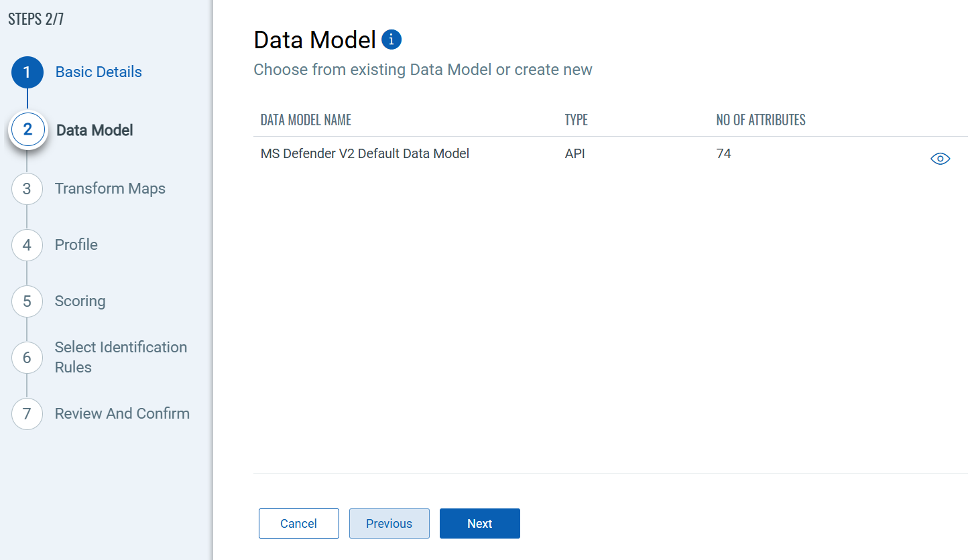
Task: Open Select Identification Rules step
Action: tap(121, 357)
